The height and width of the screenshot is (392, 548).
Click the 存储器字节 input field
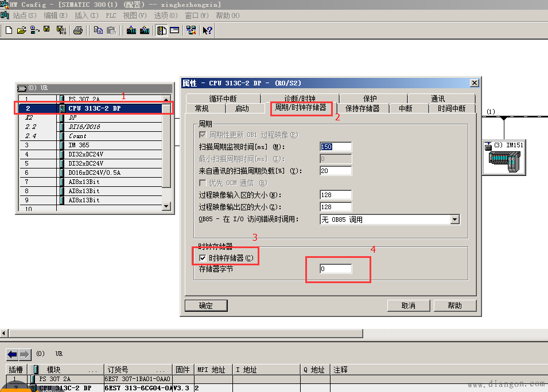pyautogui.click(x=336, y=269)
